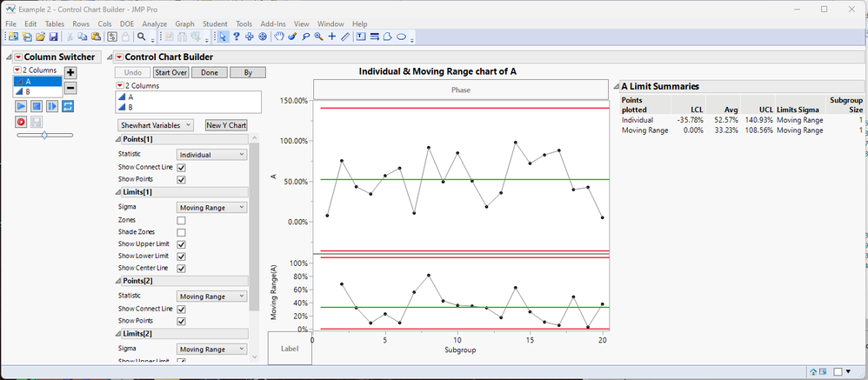The image size is (868, 380).
Task: Open Control Chart Builder red triangle menu
Action: (118, 57)
